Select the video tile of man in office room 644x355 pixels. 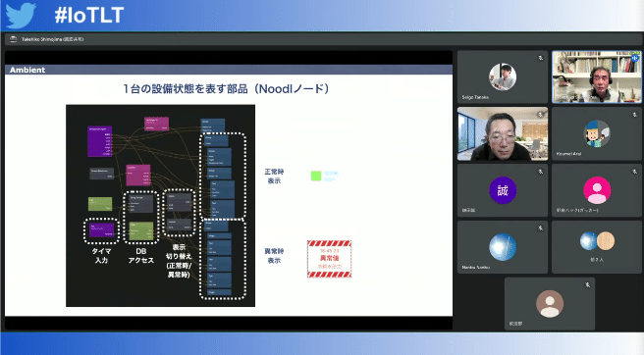(503, 133)
